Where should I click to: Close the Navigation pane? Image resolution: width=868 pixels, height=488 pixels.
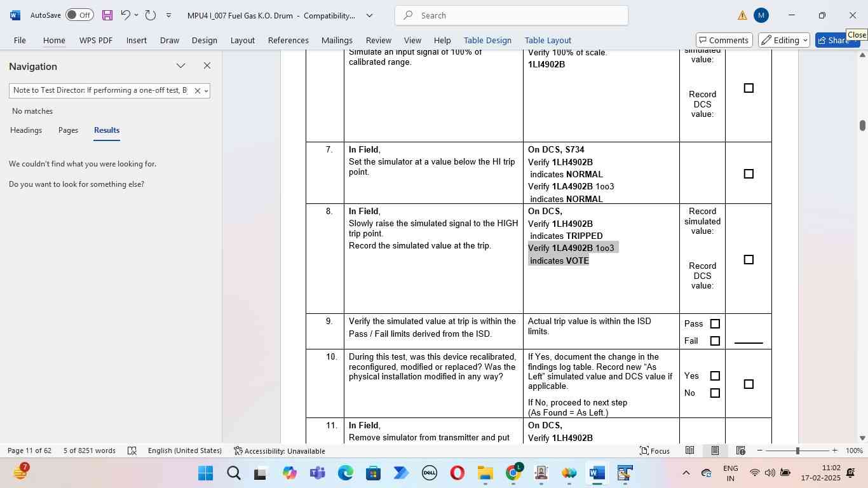pos(207,66)
